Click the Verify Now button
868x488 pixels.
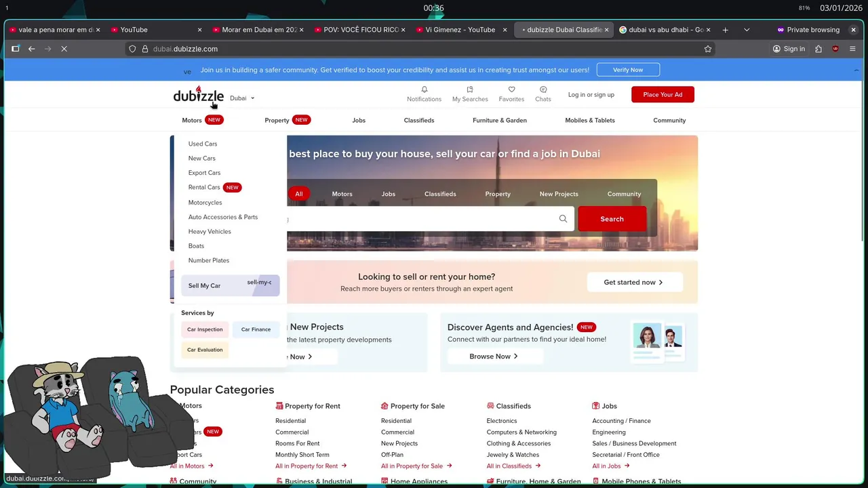point(628,70)
